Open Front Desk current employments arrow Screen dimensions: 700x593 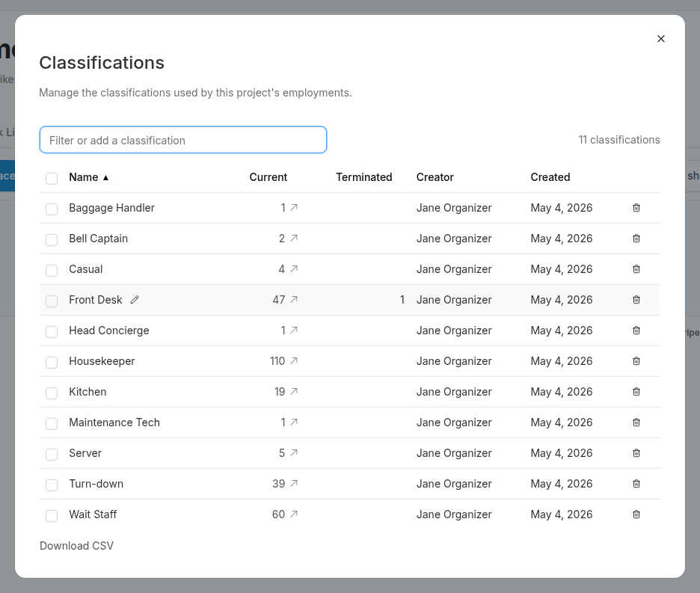(x=294, y=299)
